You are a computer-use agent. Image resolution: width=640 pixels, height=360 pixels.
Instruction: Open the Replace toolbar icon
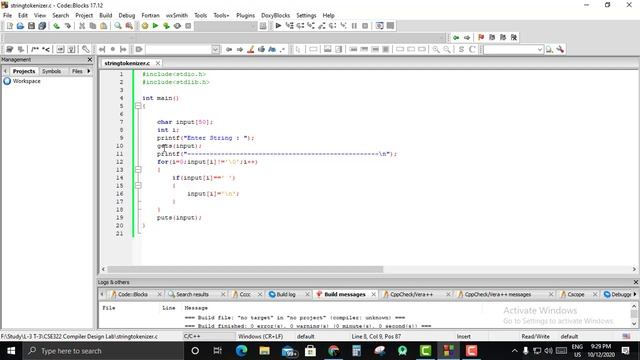pyautogui.click(x=129, y=26)
